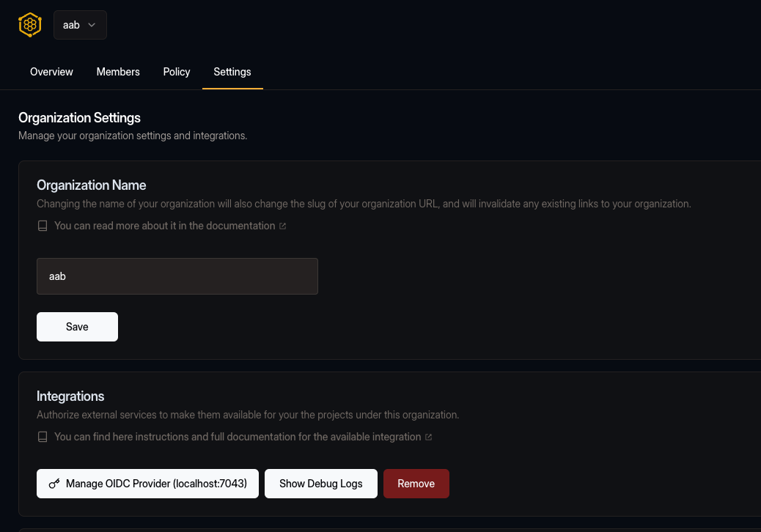Save the organization name change
This screenshot has width=761, height=532.
click(x=77, y=326)
